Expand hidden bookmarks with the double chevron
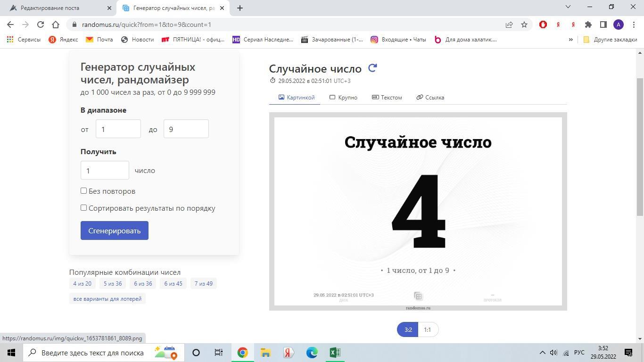Screen dimensions: 644x362 click(x=570, y=40)
